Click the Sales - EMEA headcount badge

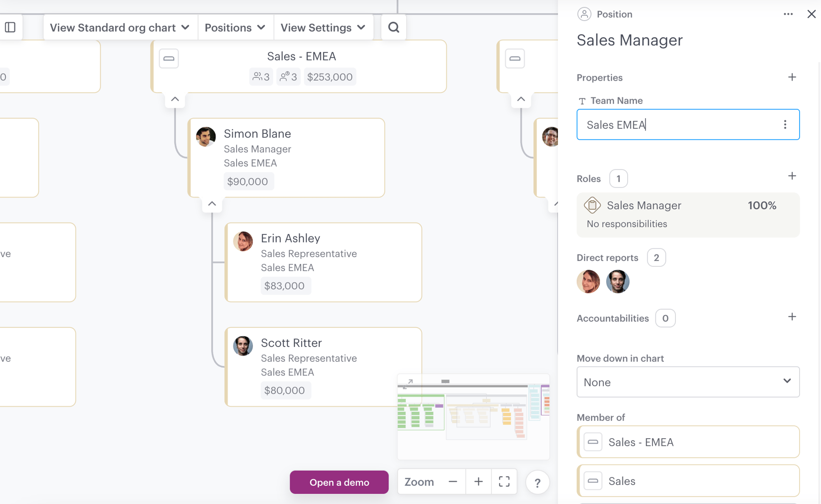click(x=261, y=77)
